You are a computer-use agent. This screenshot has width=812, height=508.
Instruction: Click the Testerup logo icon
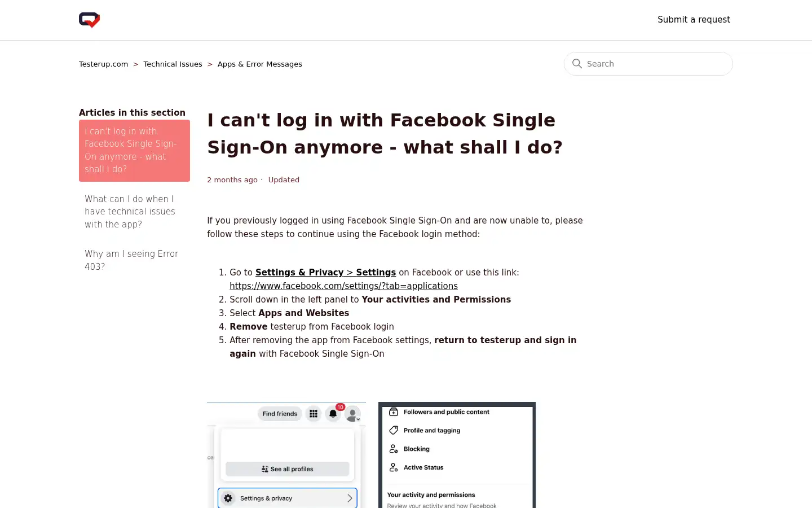click(x=89, y=20)
